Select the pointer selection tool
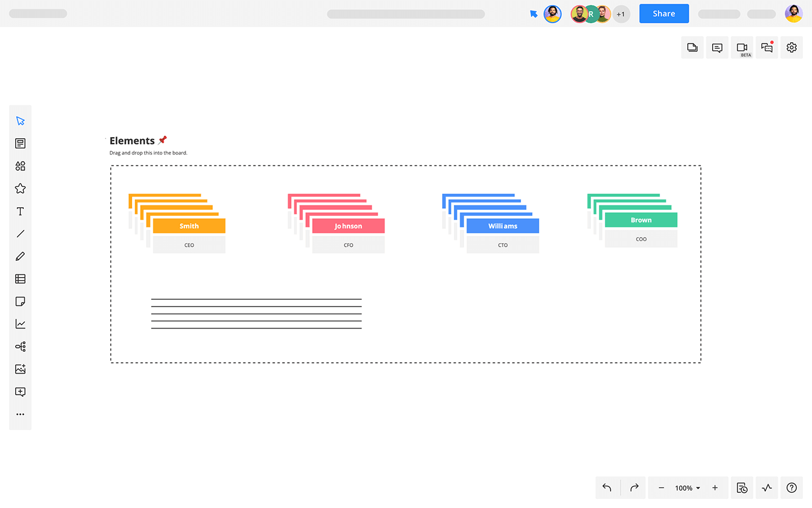 coord(20,121)
